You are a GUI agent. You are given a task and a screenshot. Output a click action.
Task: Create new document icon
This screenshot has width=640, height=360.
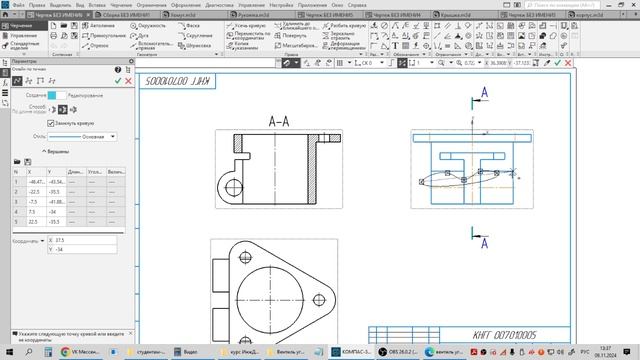(53, 26)
